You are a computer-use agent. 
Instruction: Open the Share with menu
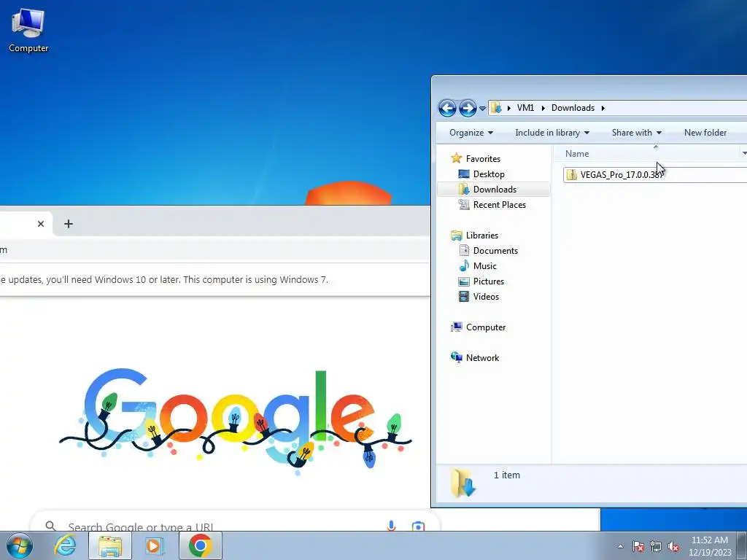pyautogui.click(x=636, y=133)
